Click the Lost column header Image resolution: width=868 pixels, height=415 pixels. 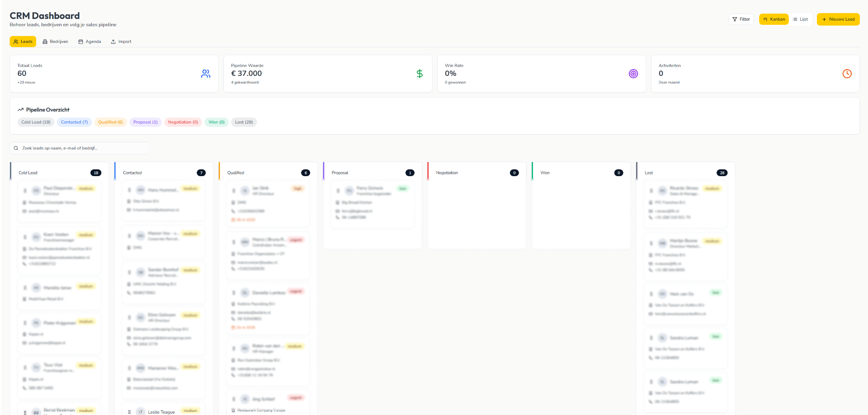(x=649, y=173)
